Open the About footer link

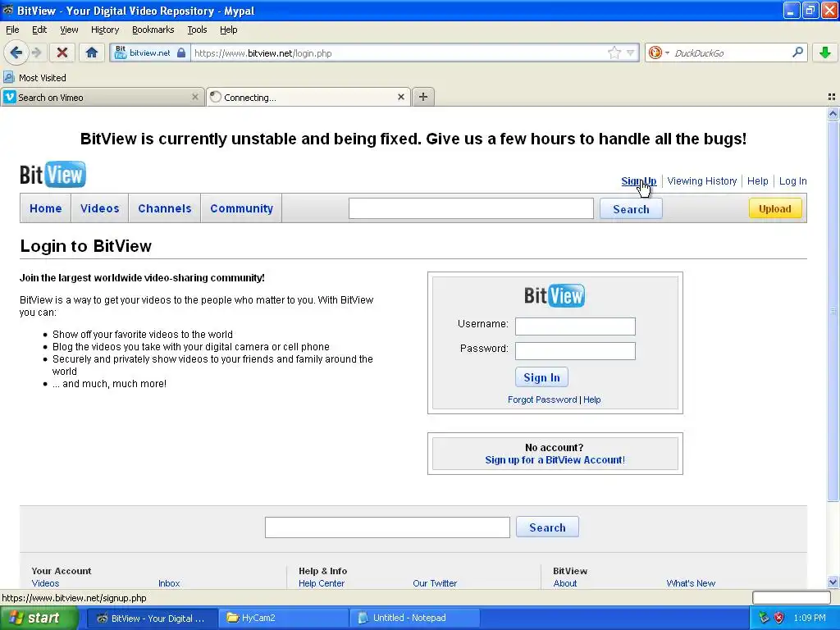(x=564, y=583)
